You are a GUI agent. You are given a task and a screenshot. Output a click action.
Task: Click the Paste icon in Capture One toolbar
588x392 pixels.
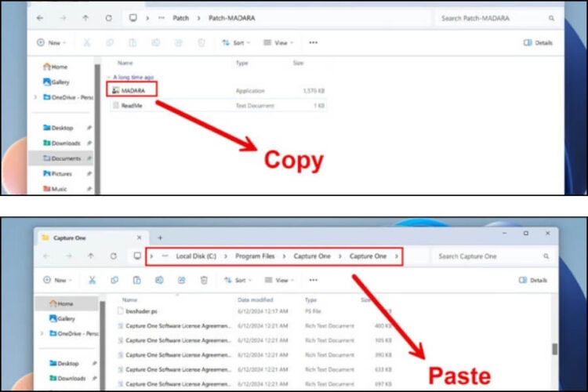(137, 280)
